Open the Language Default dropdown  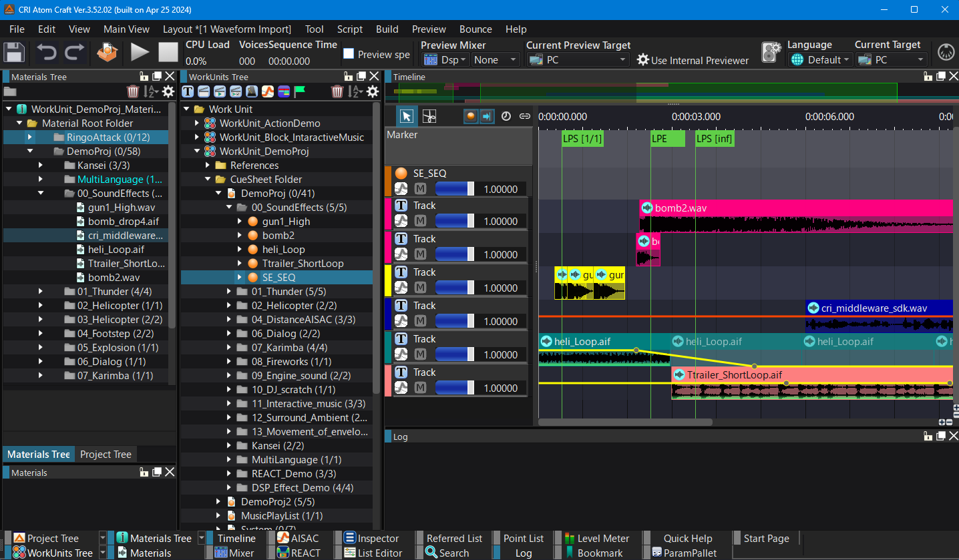point(819,59)
